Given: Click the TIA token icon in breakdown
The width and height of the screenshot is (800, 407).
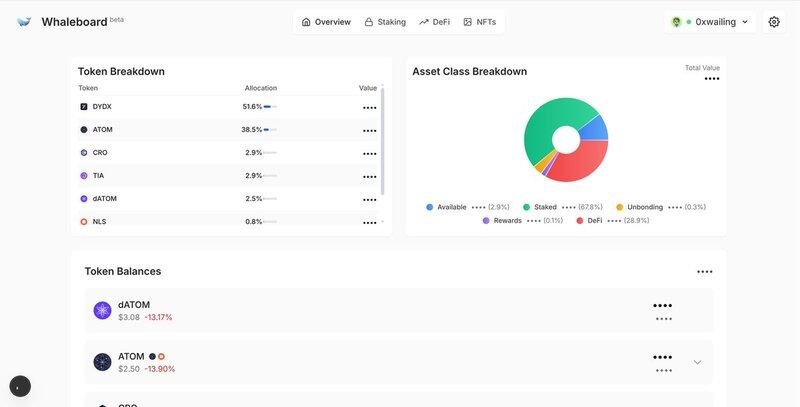Looking at the screenshot, I should point(84,175).
